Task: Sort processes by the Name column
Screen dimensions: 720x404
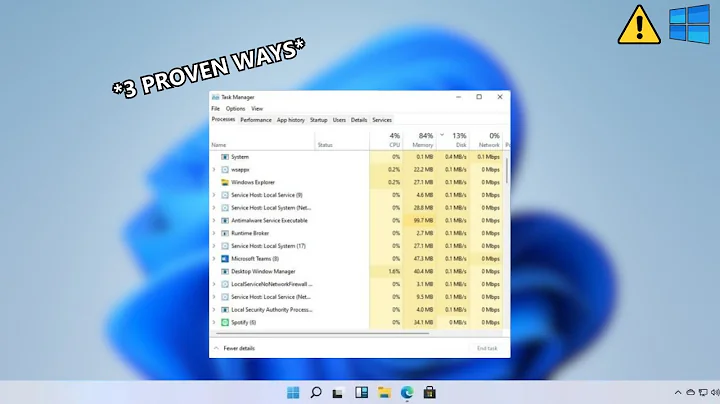Action: (x=262, y=140)
